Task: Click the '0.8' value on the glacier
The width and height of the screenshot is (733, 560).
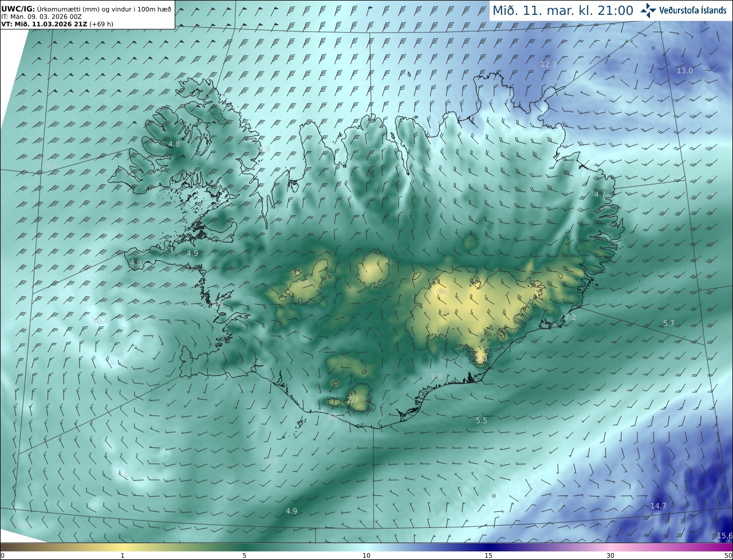Action: pyautogui.click(x=443, y=293)
